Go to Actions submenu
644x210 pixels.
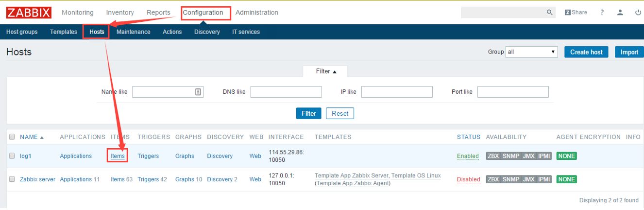point(172,32)
